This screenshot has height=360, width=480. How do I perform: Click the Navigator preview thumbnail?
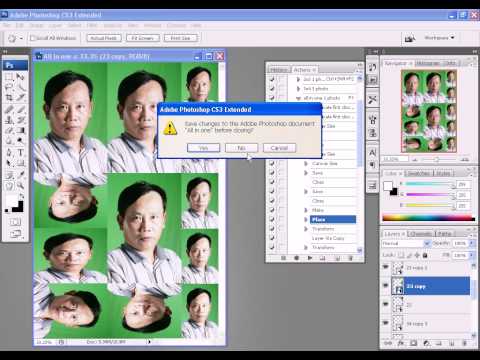click(429, 111)
